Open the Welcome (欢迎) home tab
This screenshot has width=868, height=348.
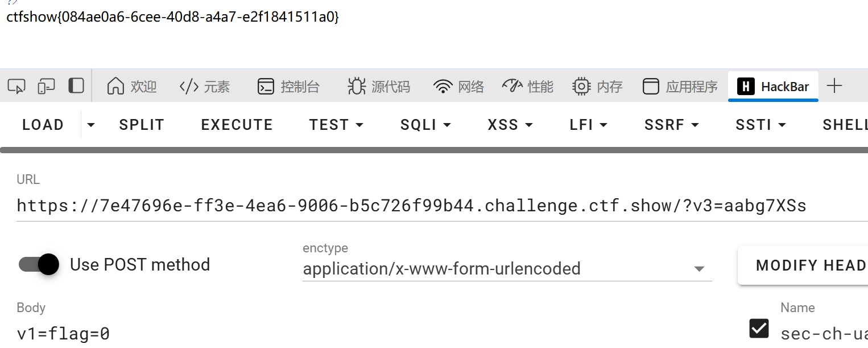pyautogui.click(x=132, y=87)
